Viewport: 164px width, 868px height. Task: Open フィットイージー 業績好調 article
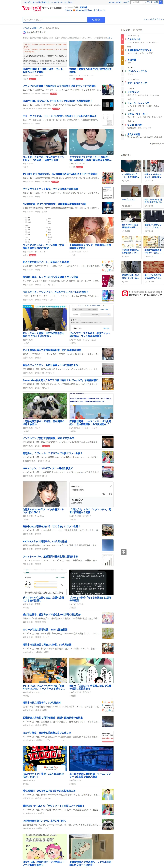pyautogui.click(x=50, y=557)
